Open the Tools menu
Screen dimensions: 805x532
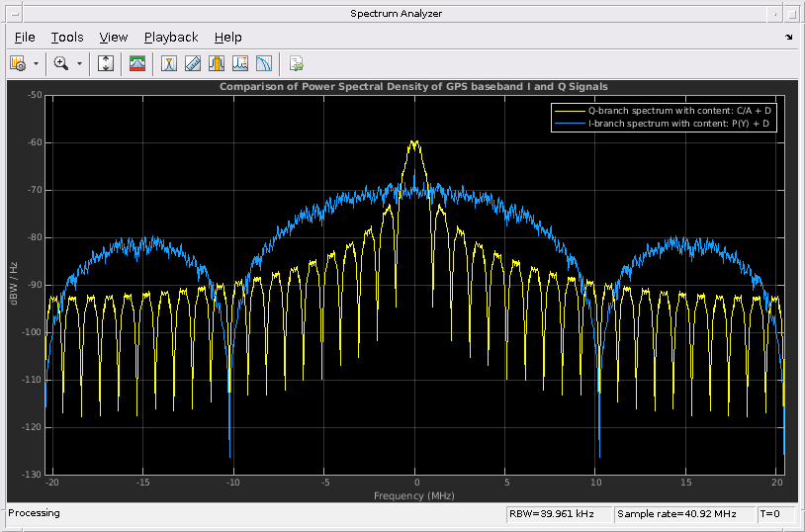tap(67, 38)
